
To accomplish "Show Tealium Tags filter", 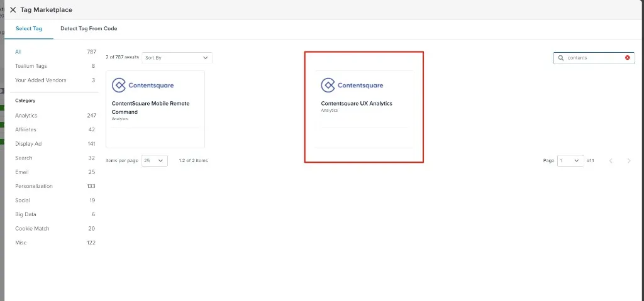I will click(x=31, y=66).
